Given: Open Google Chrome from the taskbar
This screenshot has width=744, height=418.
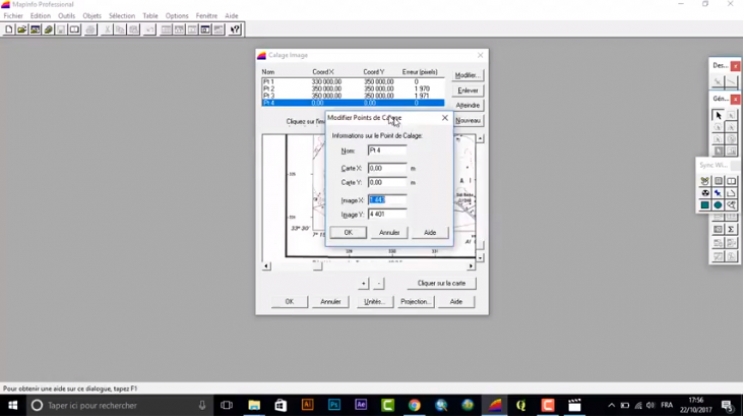Looking at the screenshot, I should pyautogui.click(x=414, y=405).
